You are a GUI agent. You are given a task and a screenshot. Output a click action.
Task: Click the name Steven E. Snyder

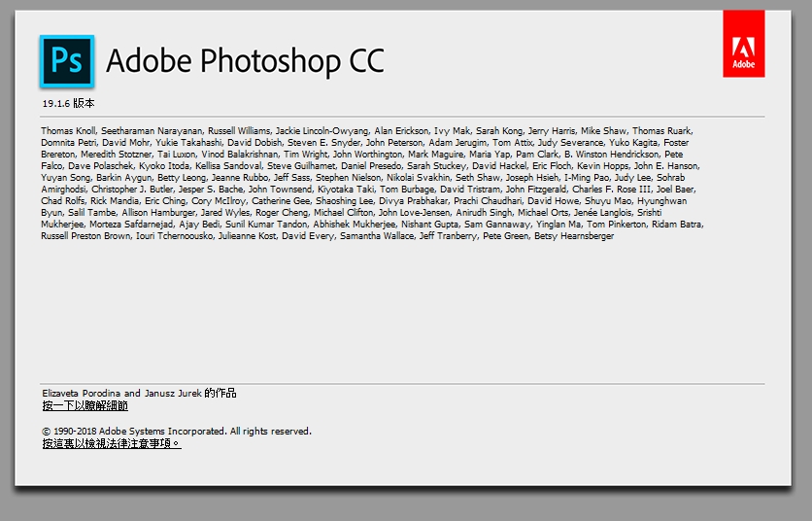(x=323, y=143)
